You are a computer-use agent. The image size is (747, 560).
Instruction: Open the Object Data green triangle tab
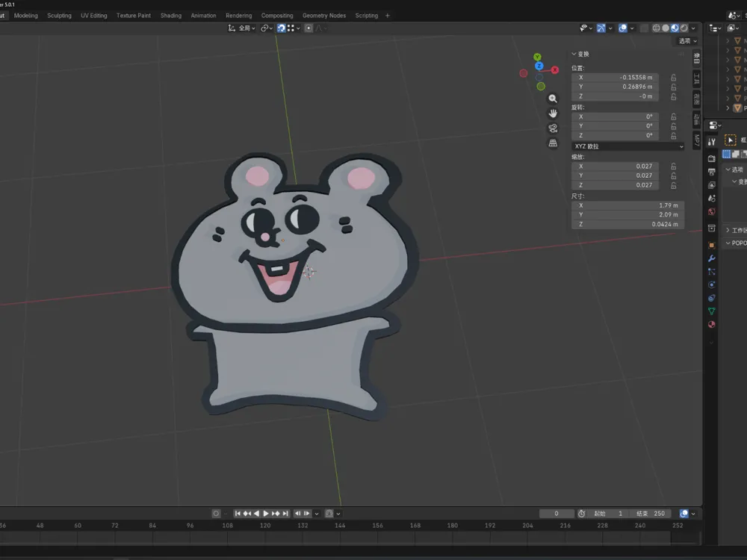[712, 311]
